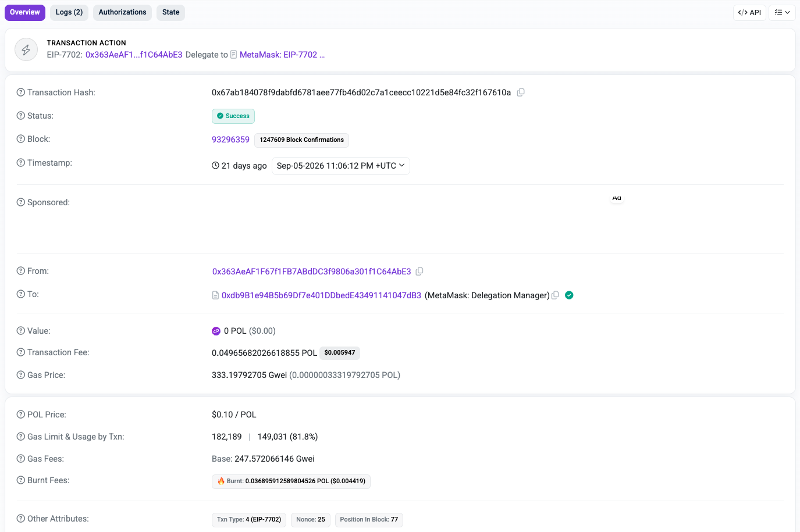Open the Authorizations tab
The height and width of the screenshot is (532, 800).
tap(122, 12)
